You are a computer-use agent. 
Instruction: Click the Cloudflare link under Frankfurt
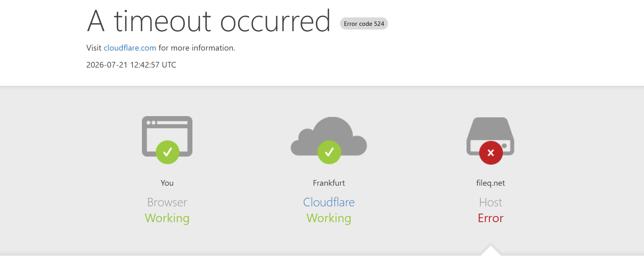329,202
